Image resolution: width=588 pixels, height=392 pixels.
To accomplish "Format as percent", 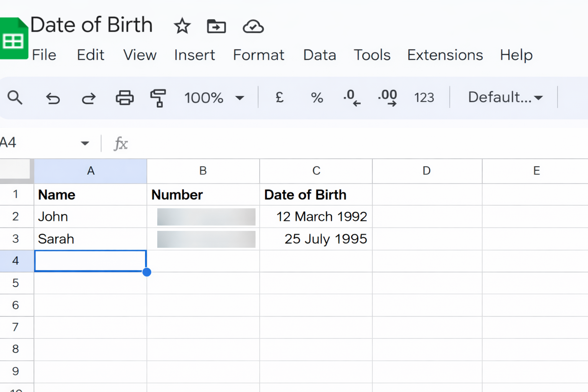I will 317,98.
